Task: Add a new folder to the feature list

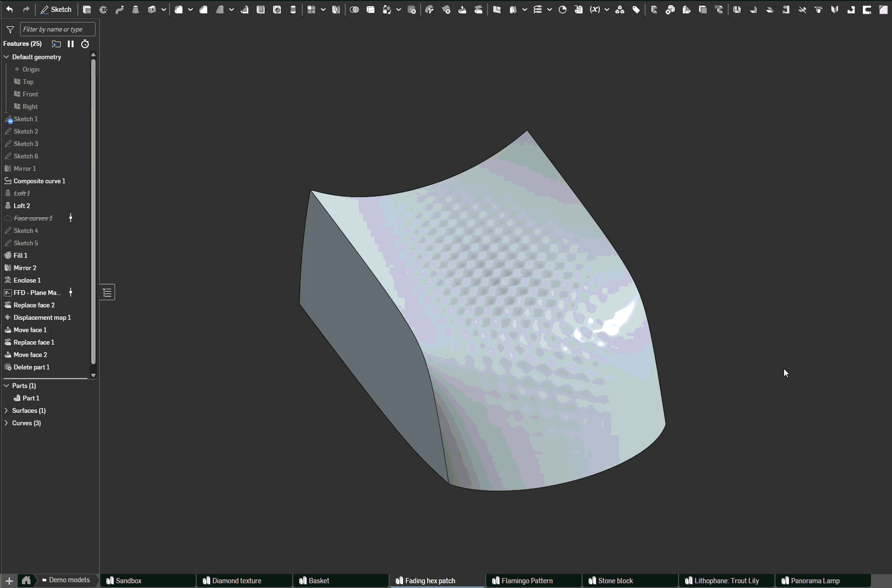Action: coord(56,44)
